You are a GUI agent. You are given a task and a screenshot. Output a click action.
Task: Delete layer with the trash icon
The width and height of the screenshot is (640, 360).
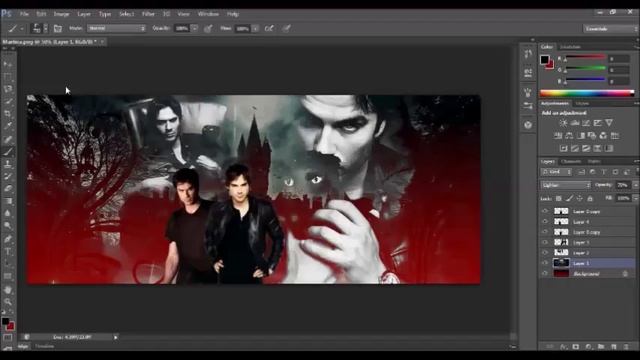pos(627,347)
